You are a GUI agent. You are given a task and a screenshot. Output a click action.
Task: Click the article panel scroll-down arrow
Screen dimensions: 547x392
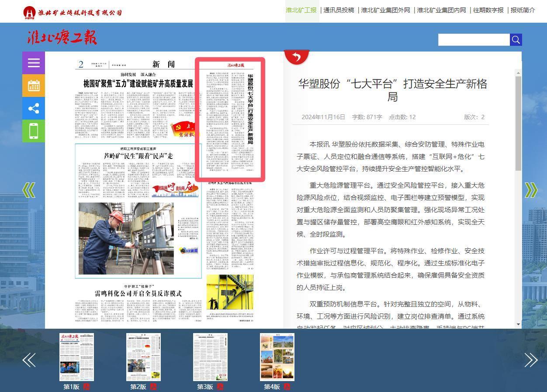[519, 324]
